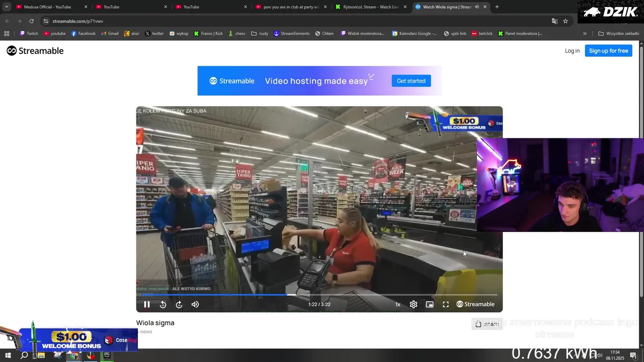Skip forward using the skip-ahead icon
The width and height of the screenshot is (644, 362).
tap(179, 304)
